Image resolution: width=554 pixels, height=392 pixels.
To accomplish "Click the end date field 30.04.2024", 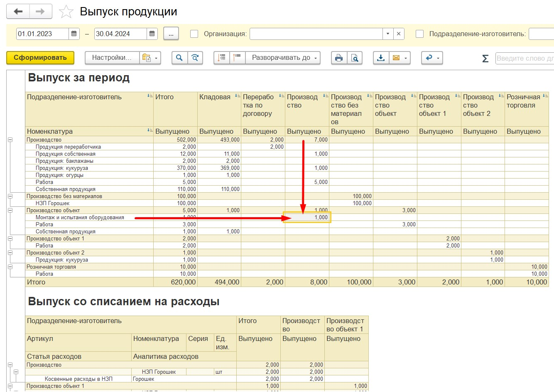I will (x=120, y=34).
